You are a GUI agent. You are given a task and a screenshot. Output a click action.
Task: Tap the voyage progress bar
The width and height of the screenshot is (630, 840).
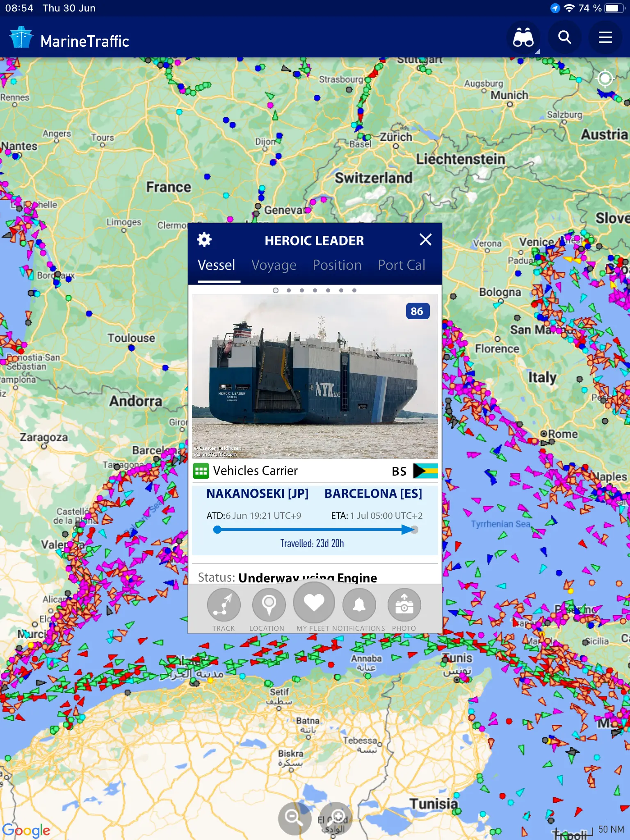(x=316, y=530)
